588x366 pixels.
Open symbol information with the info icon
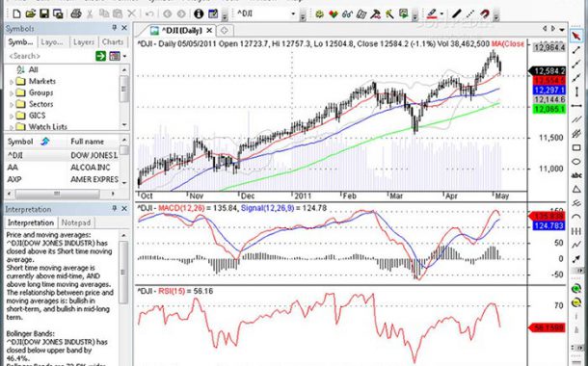[199, 14]
